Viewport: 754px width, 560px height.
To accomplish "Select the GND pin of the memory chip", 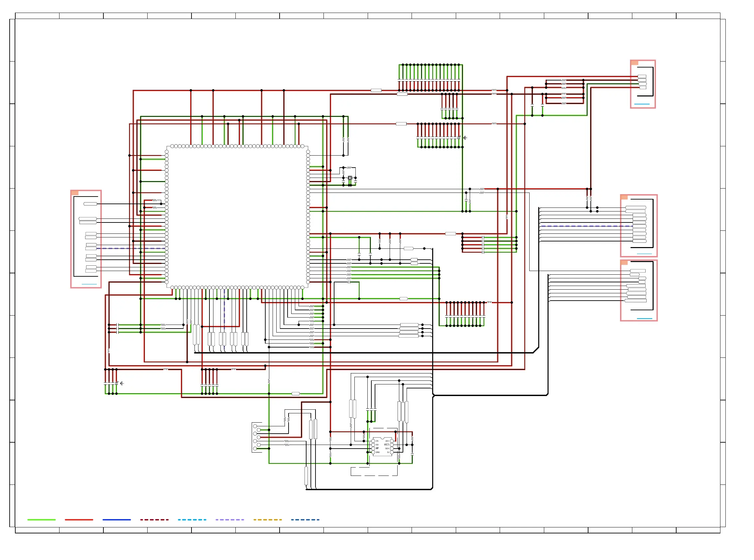I will pyautogui.click(x=373, y=452).
